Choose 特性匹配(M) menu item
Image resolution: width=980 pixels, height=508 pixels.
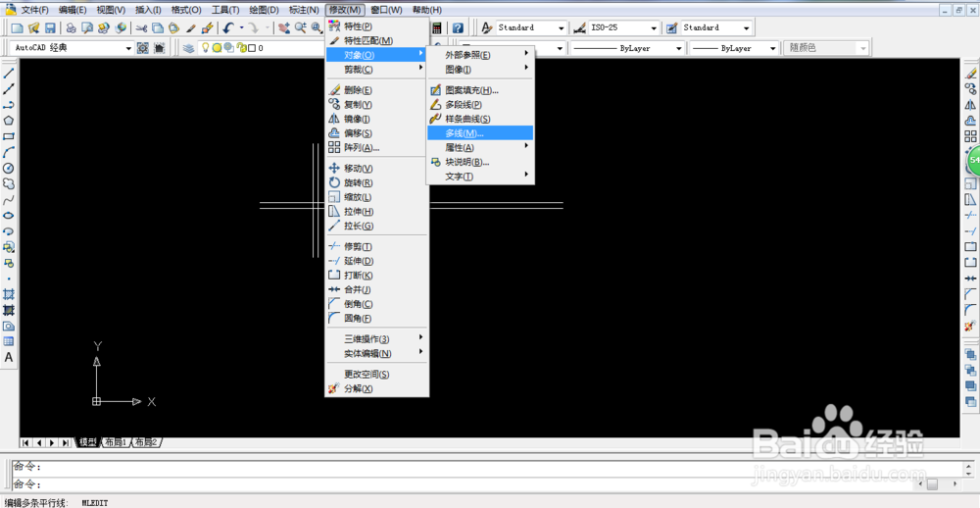pyautogui.click(x=377, y=40)
